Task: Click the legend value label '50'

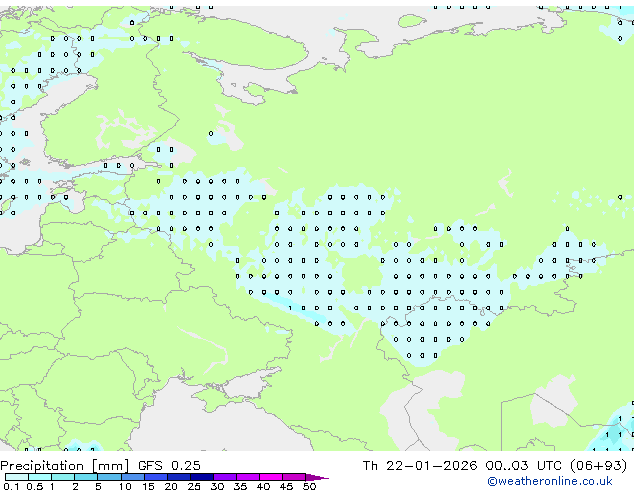Action: [309, 486]
